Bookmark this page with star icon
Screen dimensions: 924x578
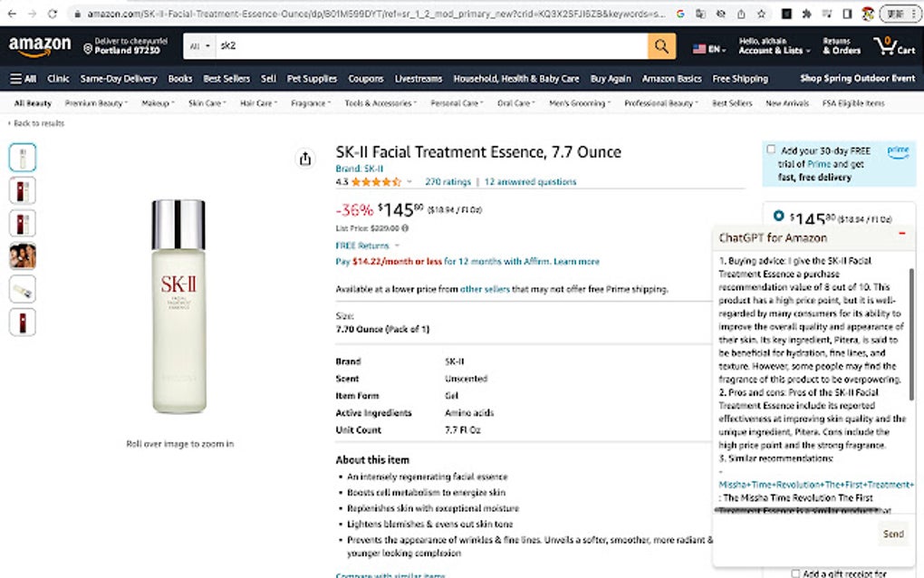point(762,14)
